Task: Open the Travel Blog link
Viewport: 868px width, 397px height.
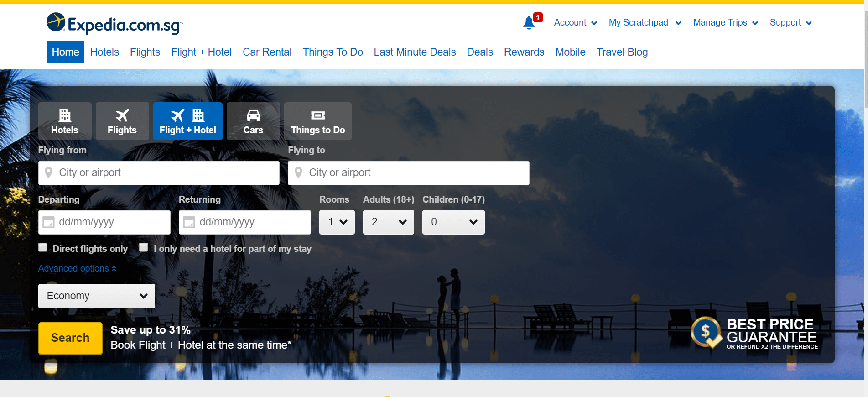Action: [622, 52]
